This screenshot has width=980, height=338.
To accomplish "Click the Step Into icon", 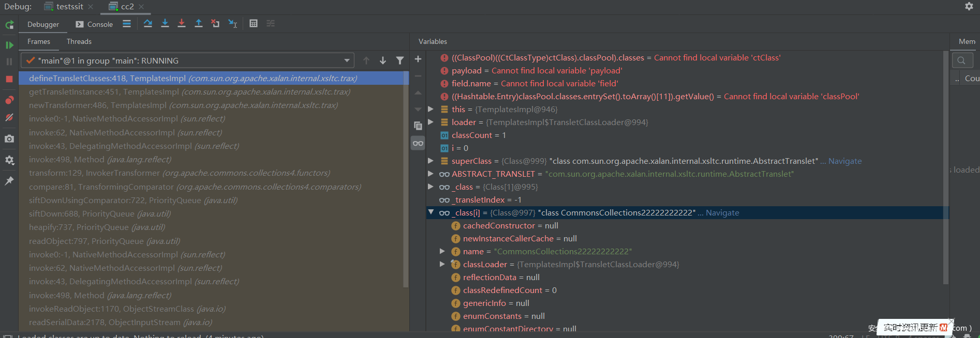I will [165, 24].
